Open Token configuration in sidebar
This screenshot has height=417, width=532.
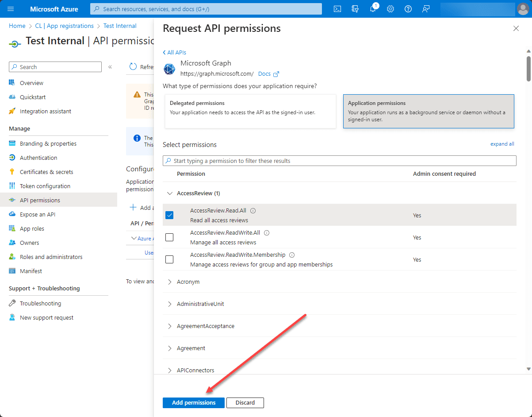point(45,186)
